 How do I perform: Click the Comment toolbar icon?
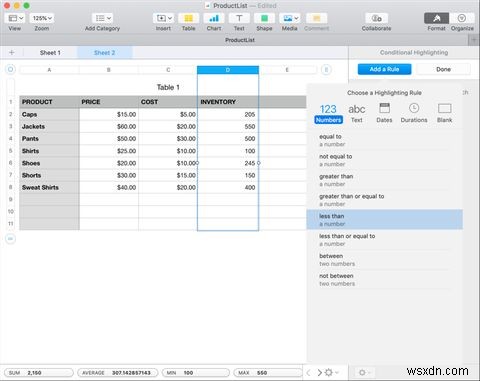click(316, 18)
